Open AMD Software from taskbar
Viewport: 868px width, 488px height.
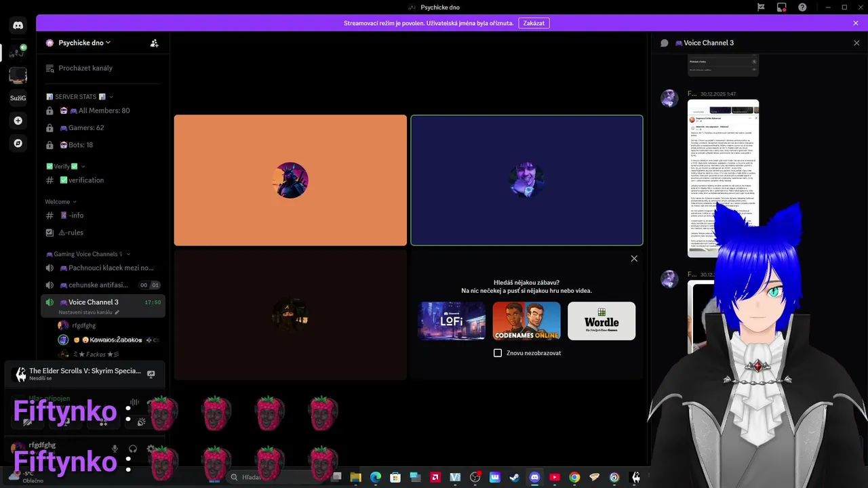pos(435,477)
